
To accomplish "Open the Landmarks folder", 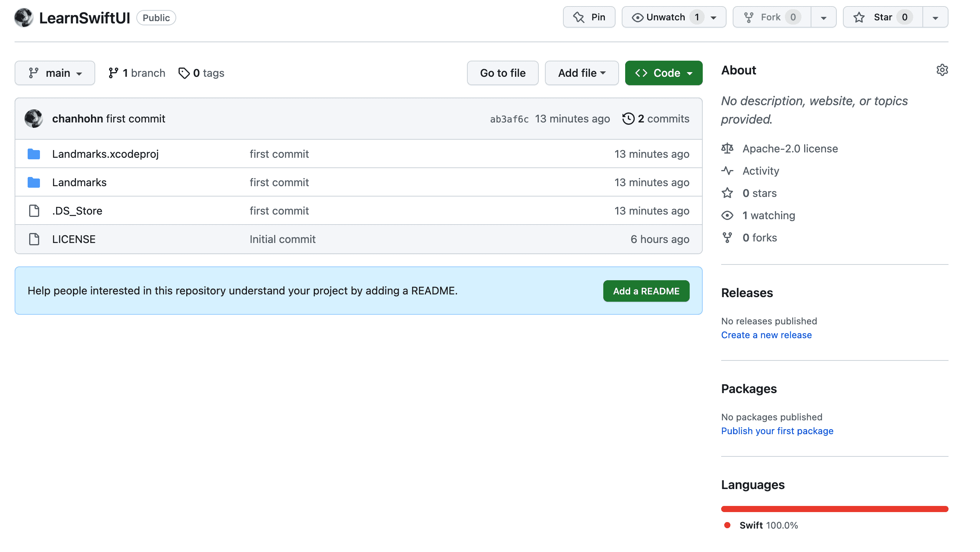I will [x=79, y=182].
